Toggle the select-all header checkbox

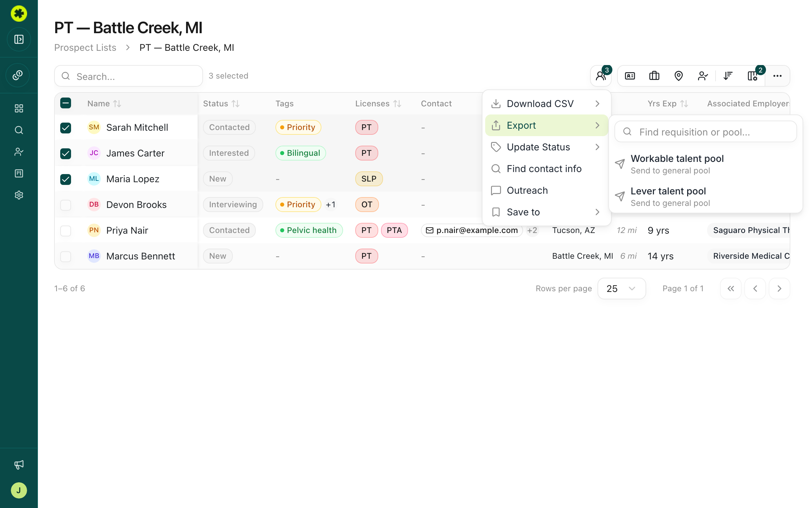[x=66, y=103]
